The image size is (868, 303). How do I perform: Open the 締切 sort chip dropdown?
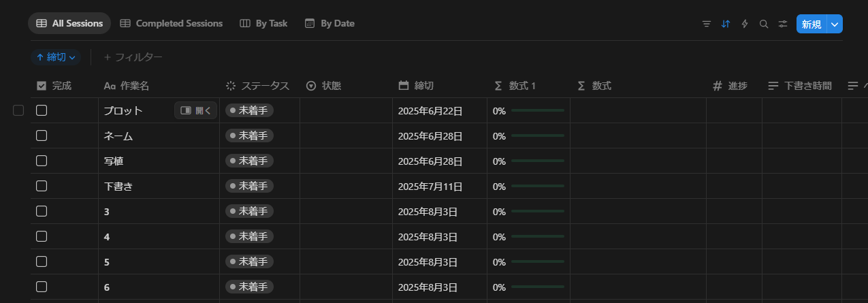tap(55, 57)
